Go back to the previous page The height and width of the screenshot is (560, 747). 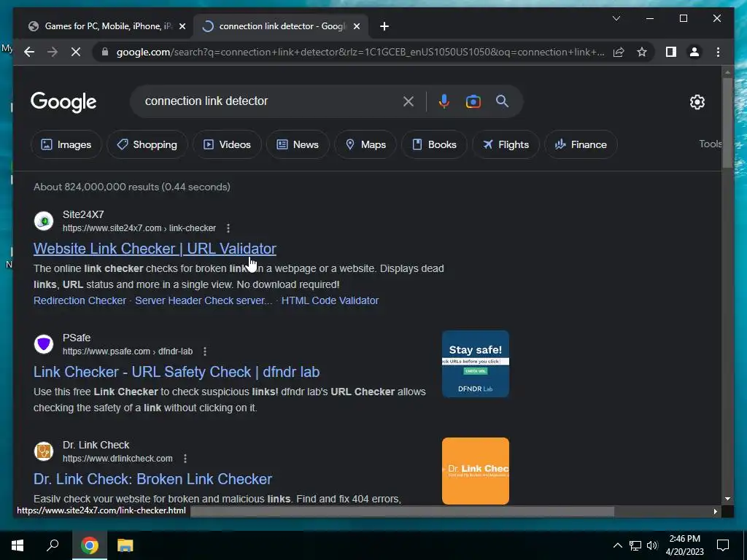click(29, 52)
